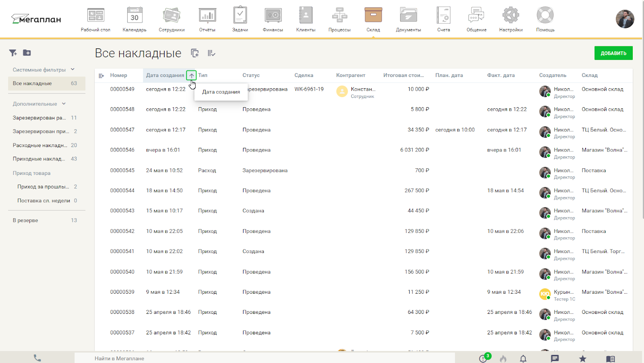Collapse the Системные фильтры section

(x=73, y=69)
